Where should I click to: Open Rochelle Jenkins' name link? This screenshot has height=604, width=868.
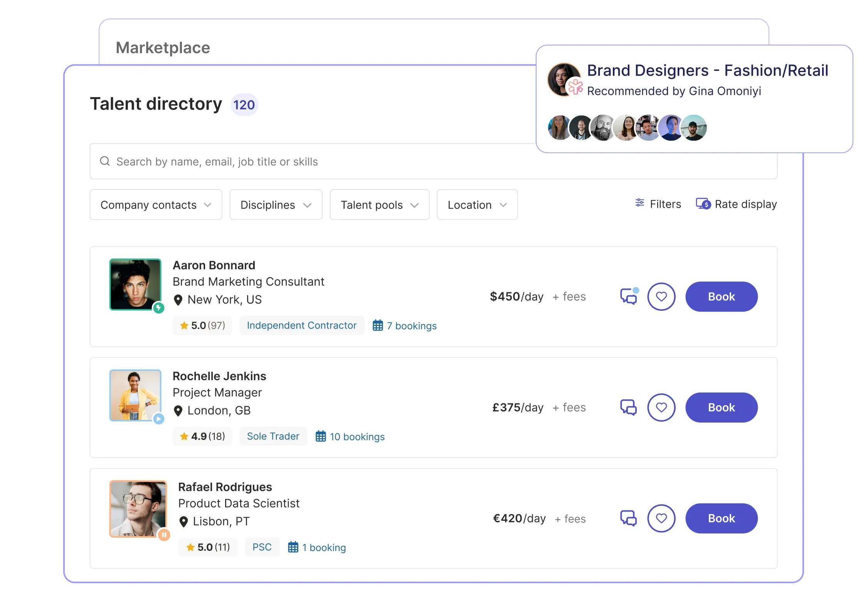219,376
